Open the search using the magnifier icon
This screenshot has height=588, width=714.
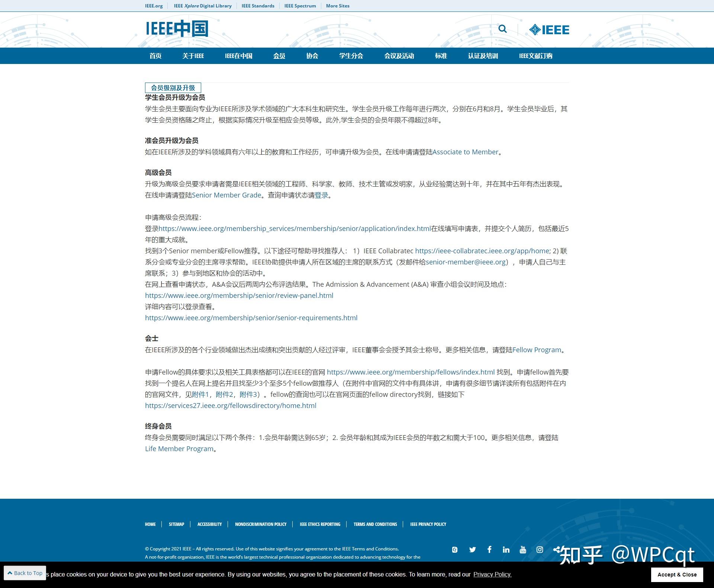click(x=503, y=29)
